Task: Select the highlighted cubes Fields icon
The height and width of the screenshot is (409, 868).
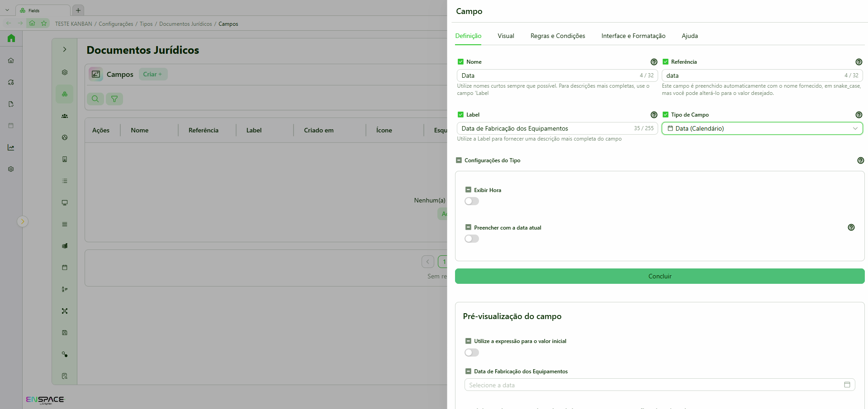Action: [65, 94]
